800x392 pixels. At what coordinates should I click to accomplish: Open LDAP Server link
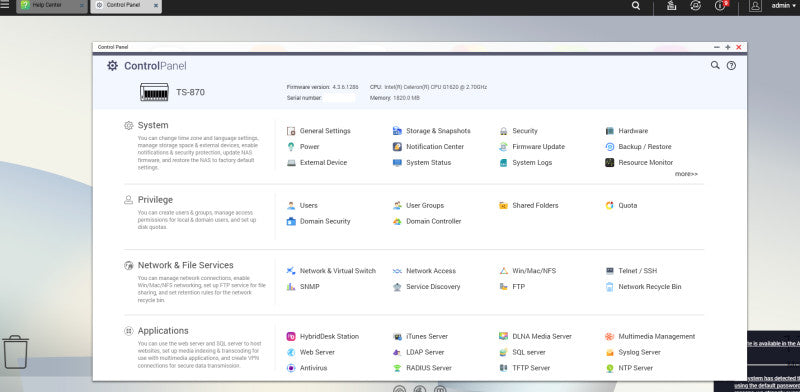[425, 353]
